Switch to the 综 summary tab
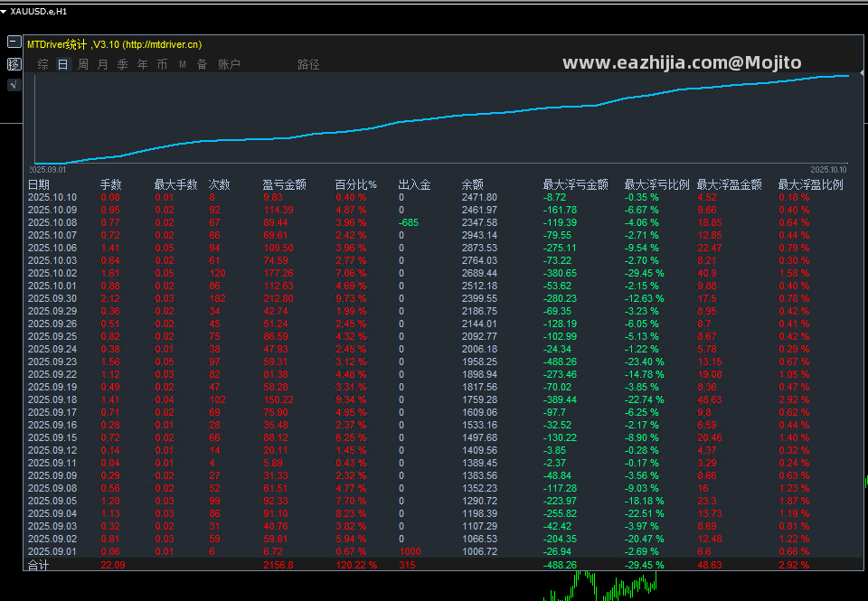 coord(42,64)
